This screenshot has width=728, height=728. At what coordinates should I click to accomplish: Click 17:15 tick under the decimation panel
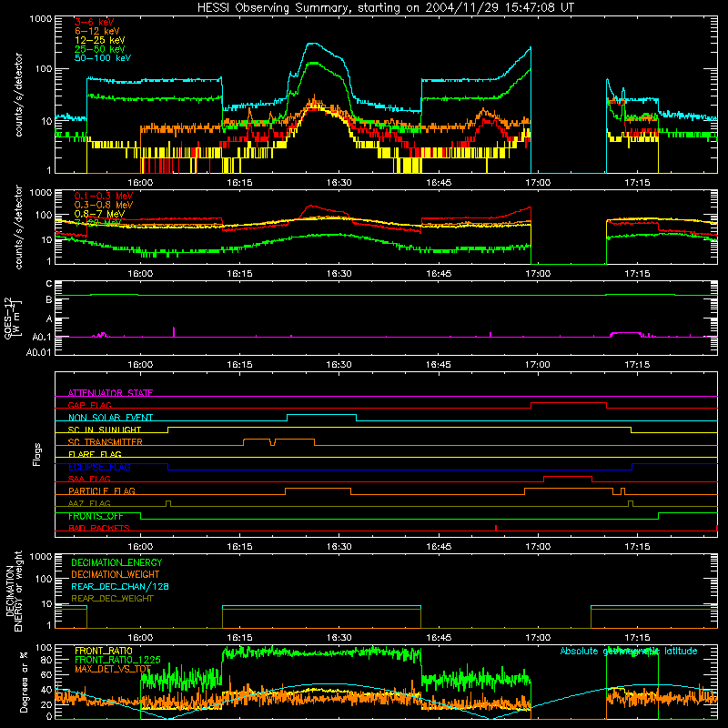[637, 638]
